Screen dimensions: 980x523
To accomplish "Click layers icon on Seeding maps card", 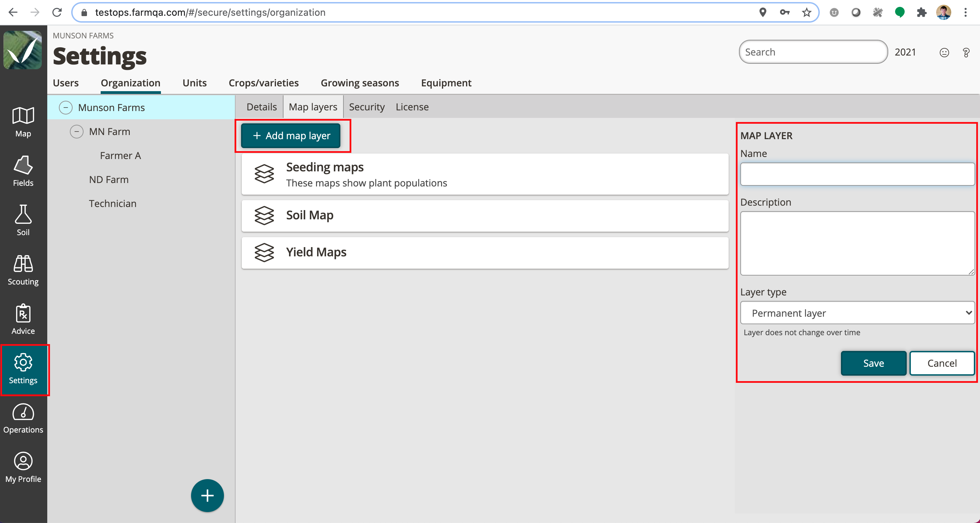I will (x=264, y=174).
